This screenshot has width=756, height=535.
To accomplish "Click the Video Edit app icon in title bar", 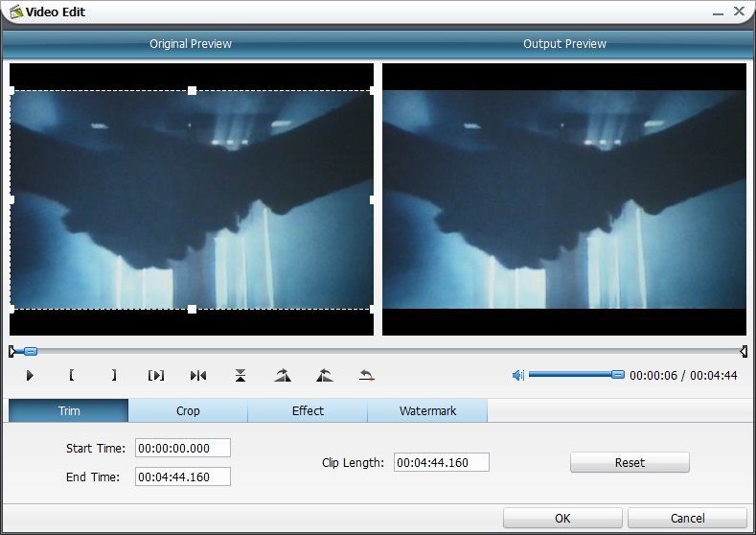I will (x=16, y=12).
